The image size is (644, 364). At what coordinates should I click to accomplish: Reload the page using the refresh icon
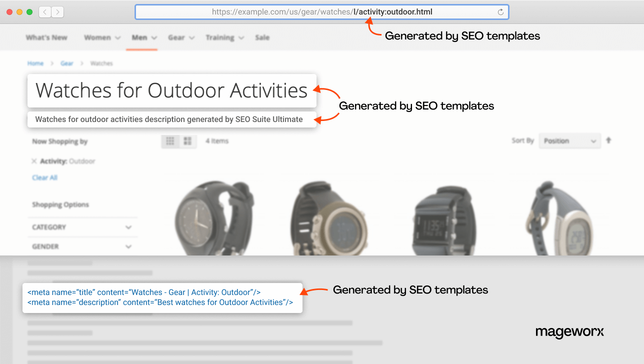click(500, 11)
